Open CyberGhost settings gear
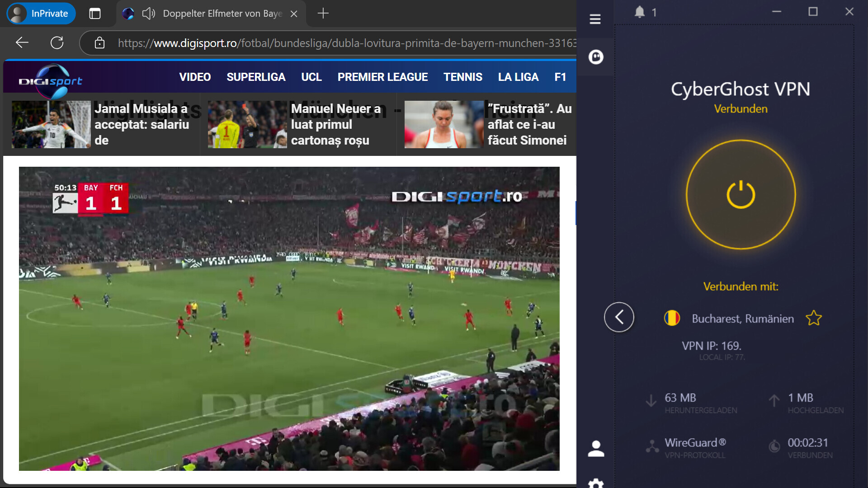Image resolution: width=868 pixels, height=488 pixels. (x=596, y=483)
